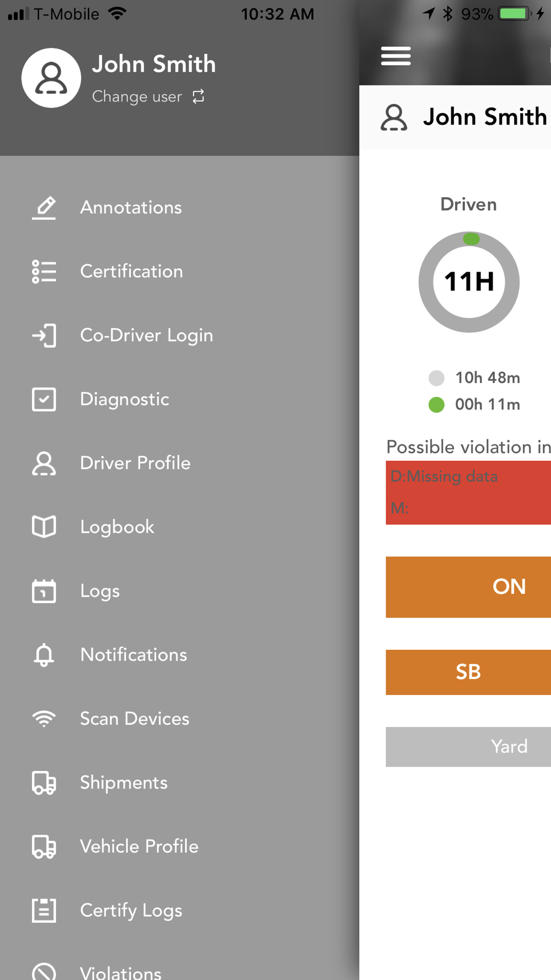
Task: Tap the Change user link
Action: (137, 96)
